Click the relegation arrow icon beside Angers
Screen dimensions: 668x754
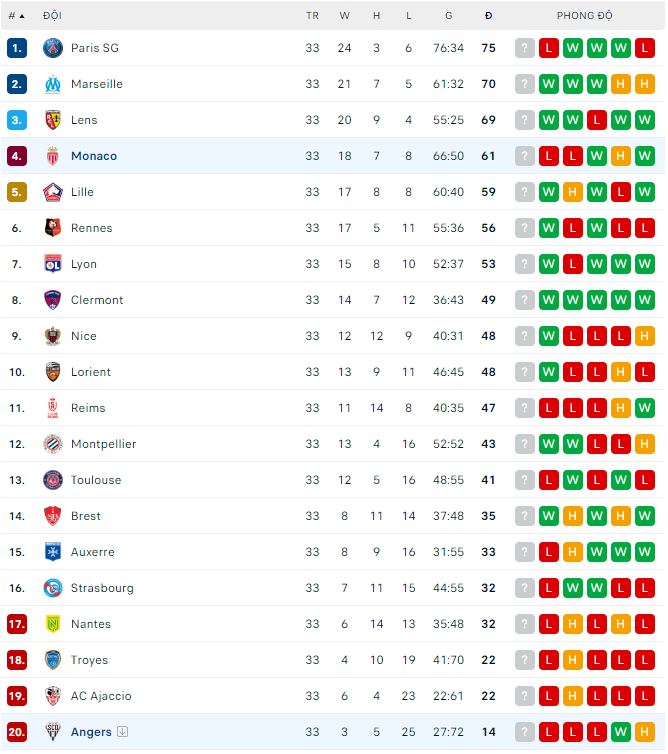pyautogui.click(x=123, y=732)
